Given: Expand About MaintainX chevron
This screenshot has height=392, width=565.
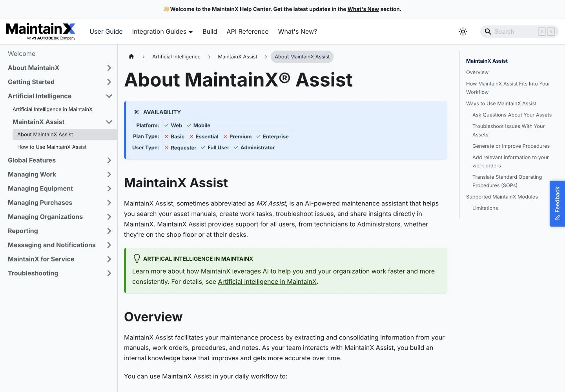Looking at the screenshot, I should (x=109, y=68).
